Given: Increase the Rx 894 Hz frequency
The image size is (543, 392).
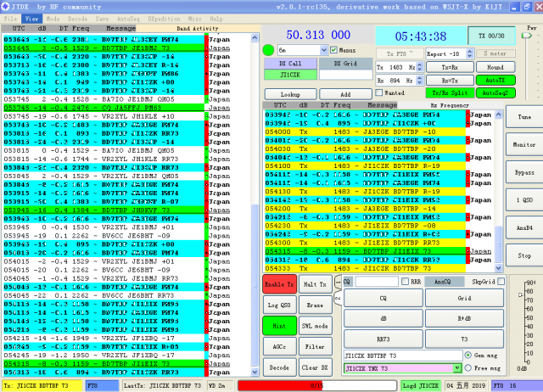Looking at the screenshot, I should [419, 78].
